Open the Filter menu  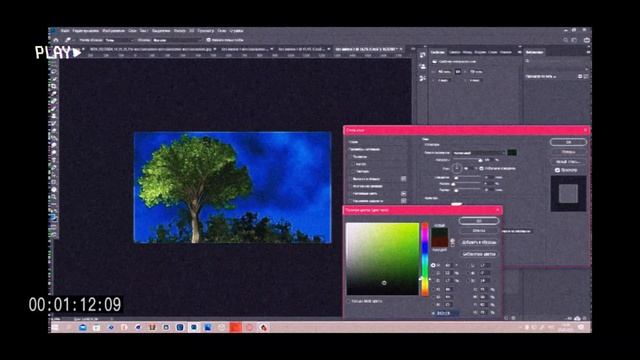tap(180, 31)
